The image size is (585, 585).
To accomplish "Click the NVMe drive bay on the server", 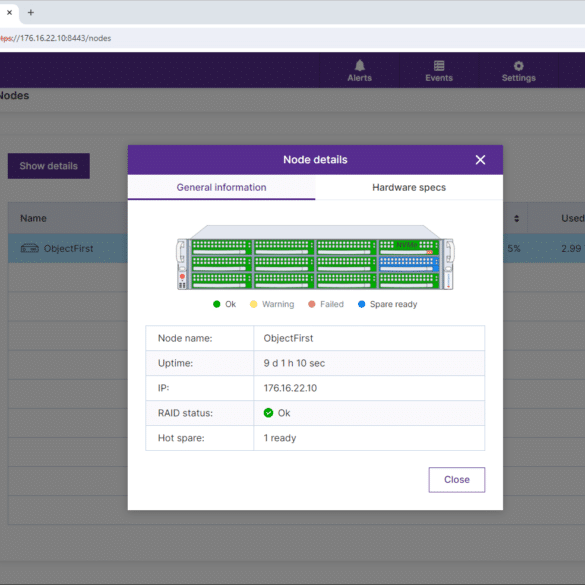I will (409, 247).
